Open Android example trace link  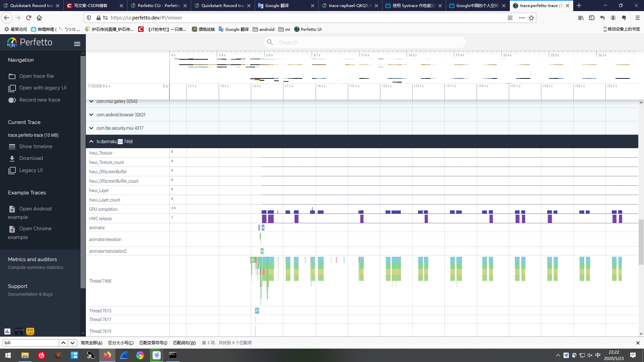35,209
